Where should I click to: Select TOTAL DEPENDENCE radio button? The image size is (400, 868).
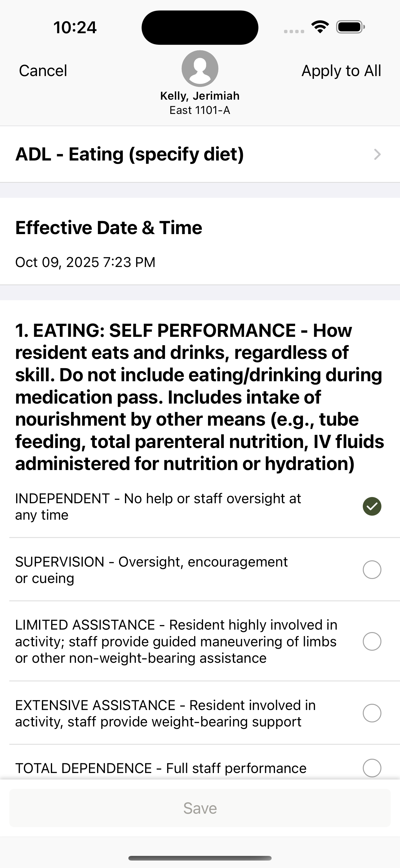[372, 768]
